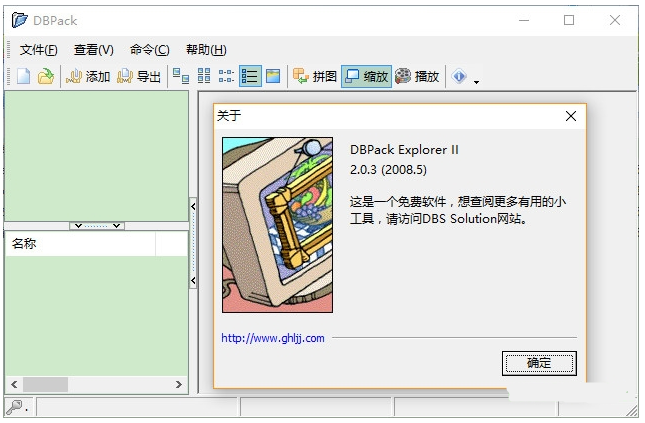Viewport: 645px width, 423px height.
Task: Click the 确定 button in About dialog
Action: 539,363
